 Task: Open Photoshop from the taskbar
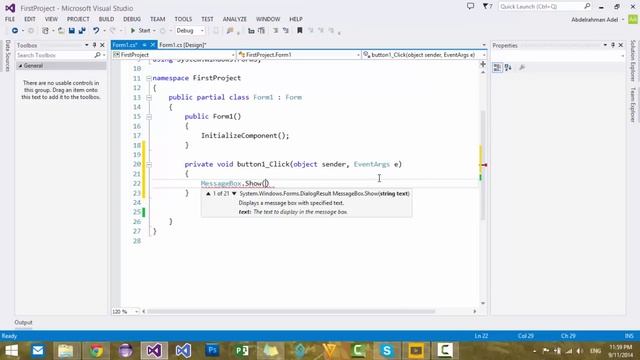point(212,351)
